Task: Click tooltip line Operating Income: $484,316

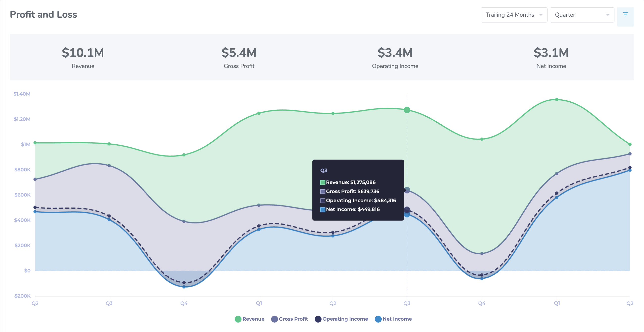Action: click(x=358, y=200)
